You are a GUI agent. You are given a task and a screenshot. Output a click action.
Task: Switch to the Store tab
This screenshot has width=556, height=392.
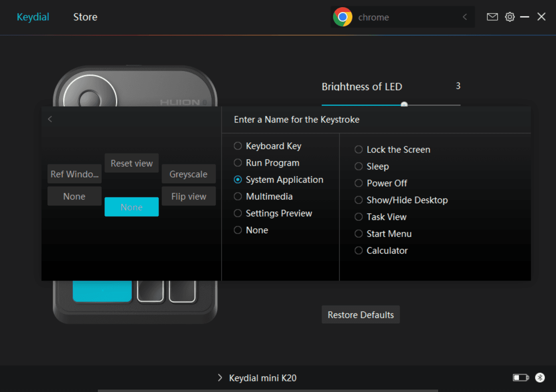85,17
